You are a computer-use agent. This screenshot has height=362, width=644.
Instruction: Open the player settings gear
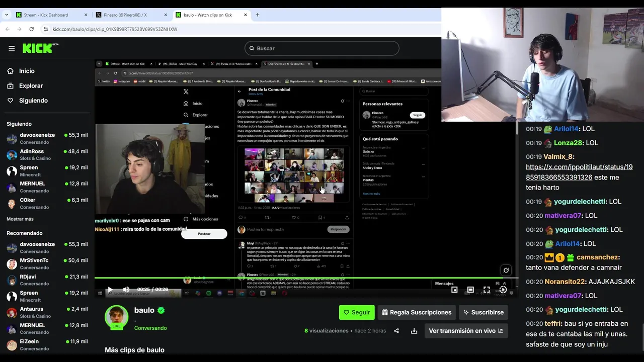coord(503,290)
